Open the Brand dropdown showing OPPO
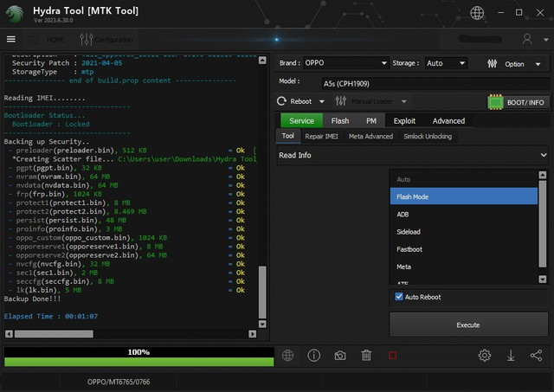Screen dimensions: 554x392 (x=345, y=63)
